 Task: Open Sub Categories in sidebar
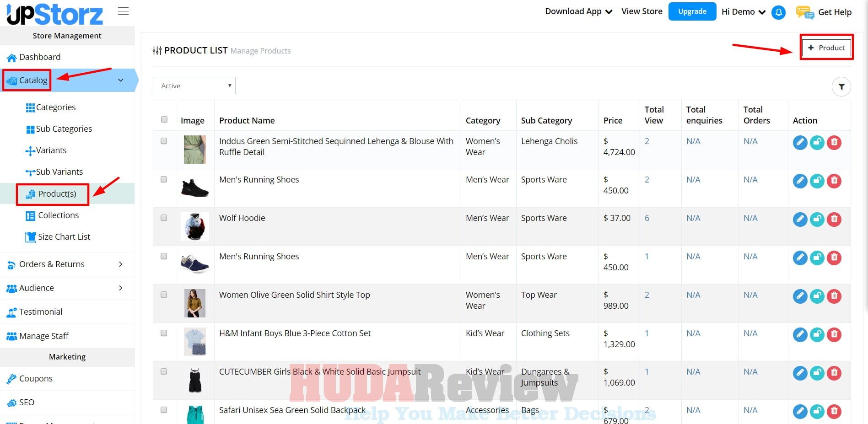tap(64, 129)
